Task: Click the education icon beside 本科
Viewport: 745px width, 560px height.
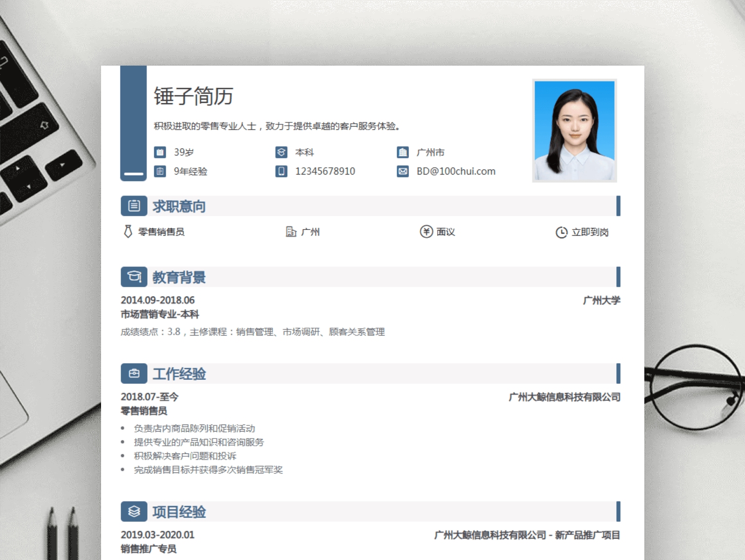Action: [281, 152]
